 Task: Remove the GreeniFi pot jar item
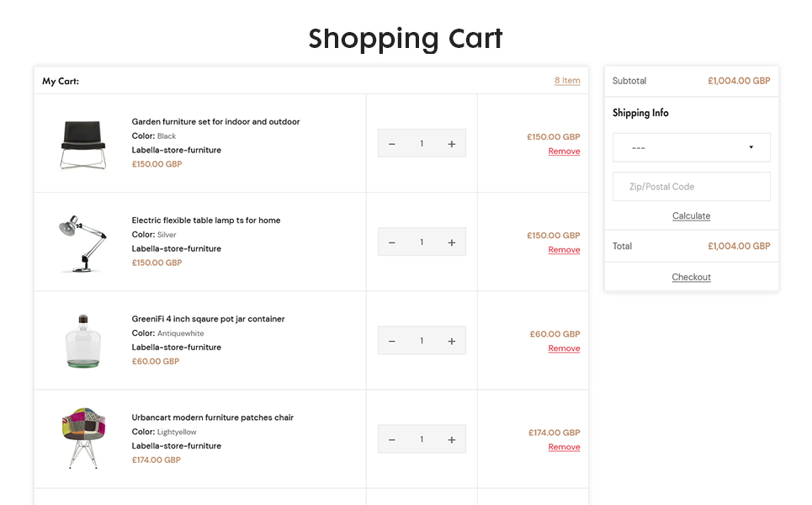564,348
